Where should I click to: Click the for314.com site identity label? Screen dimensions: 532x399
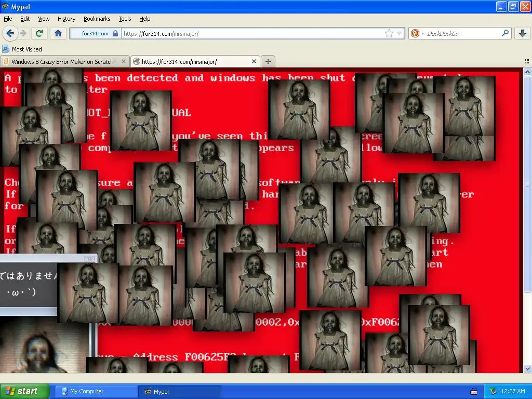pos(95,33)
